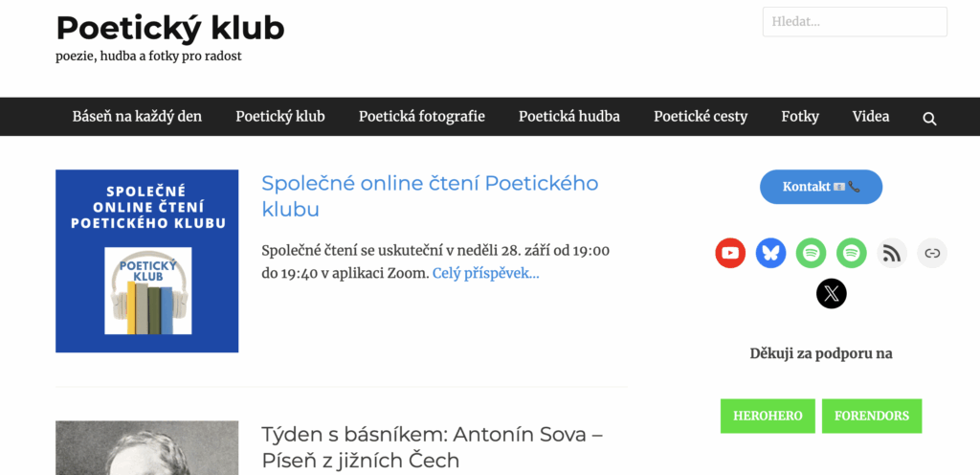
Task: Go to Poetická fotografie menu item
Action: 421,117
